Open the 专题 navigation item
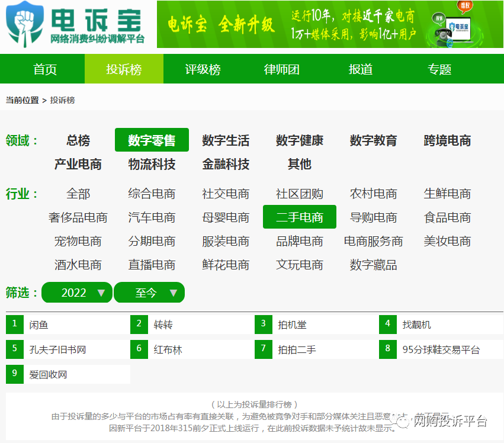 [x=439, y=69]
